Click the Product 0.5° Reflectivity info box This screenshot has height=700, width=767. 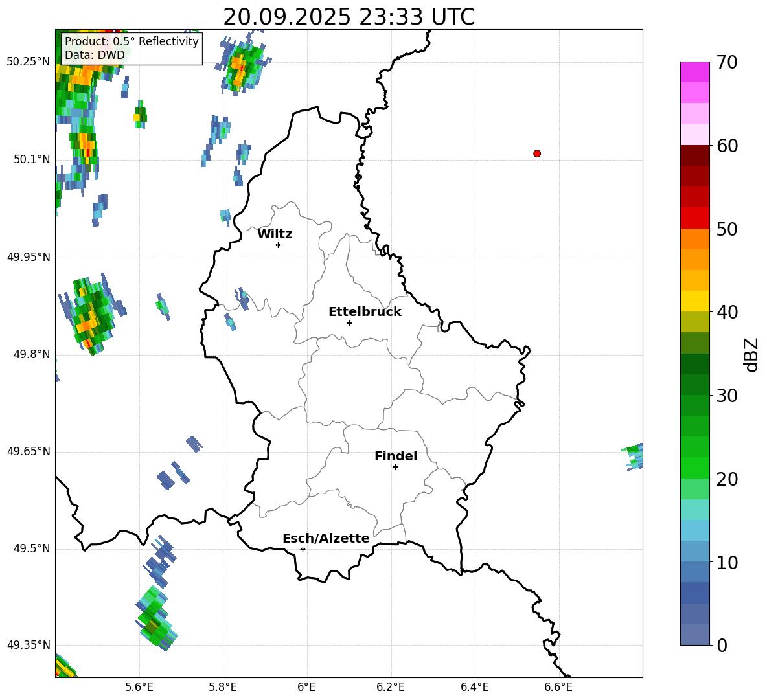[132, 48]
